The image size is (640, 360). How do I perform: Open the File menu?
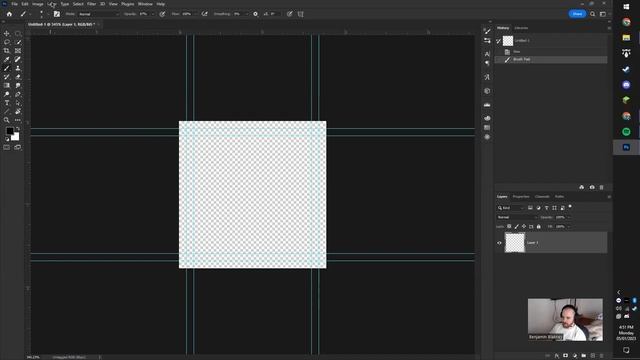point(14,4)
